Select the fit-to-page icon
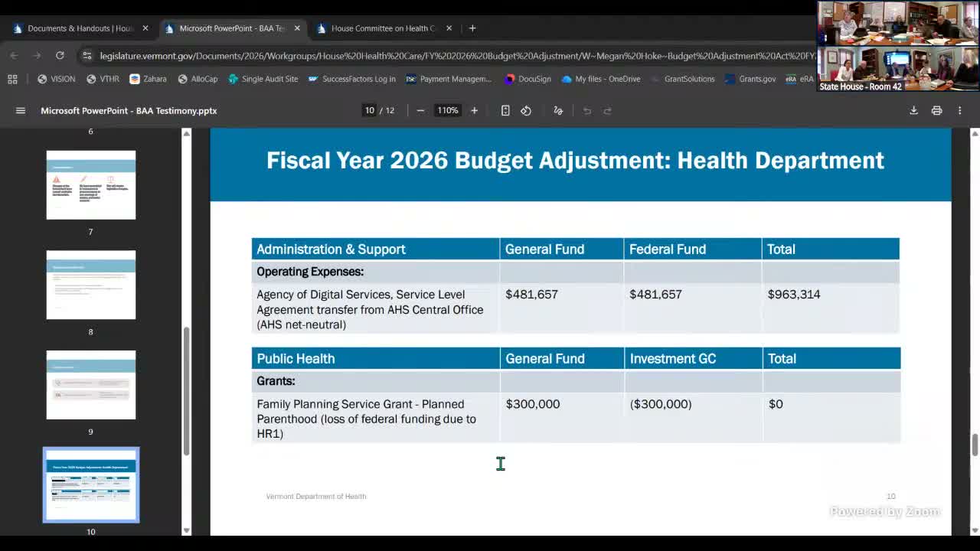The image size is (980, 551). pyautogui.click(x=505, y=110)
